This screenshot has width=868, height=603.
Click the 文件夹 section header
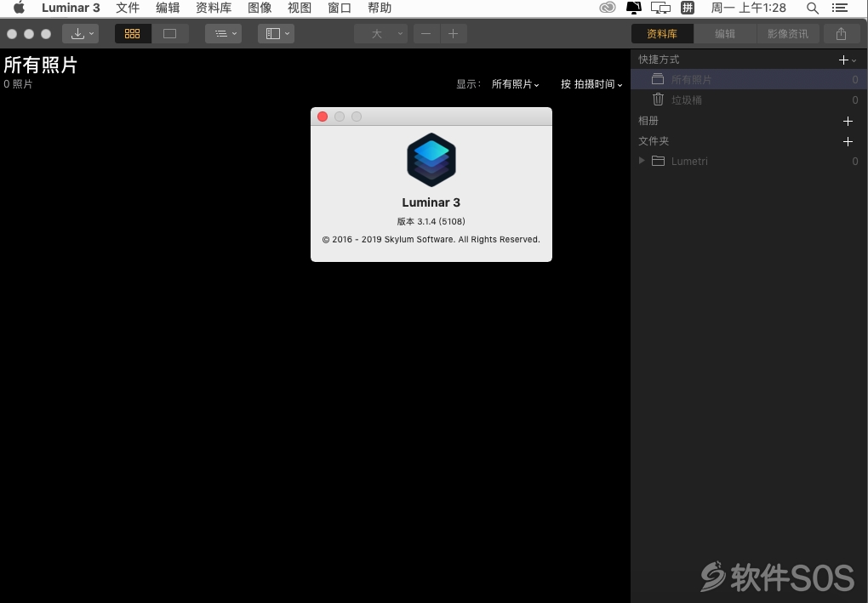point(654,141)
